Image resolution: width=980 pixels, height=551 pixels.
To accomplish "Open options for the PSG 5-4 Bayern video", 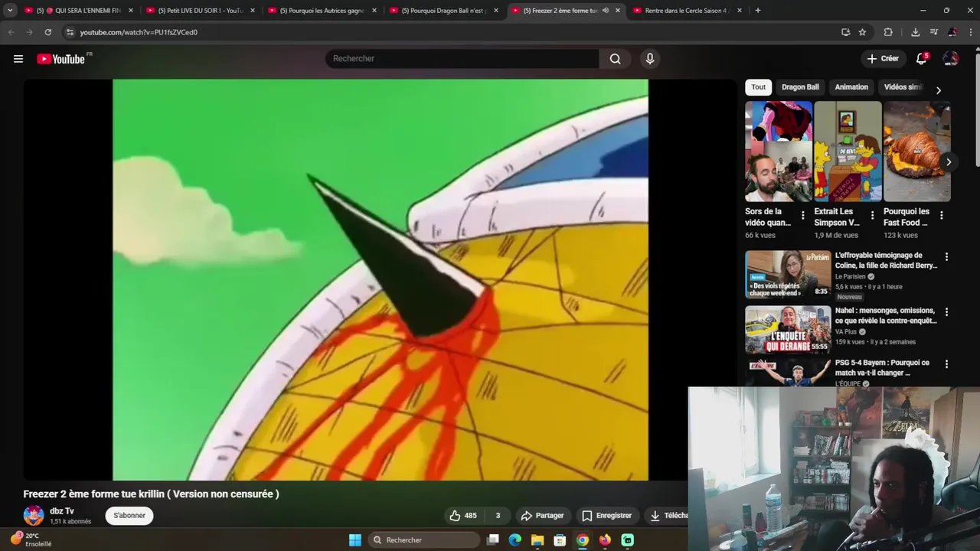I will tap(946, 364).
